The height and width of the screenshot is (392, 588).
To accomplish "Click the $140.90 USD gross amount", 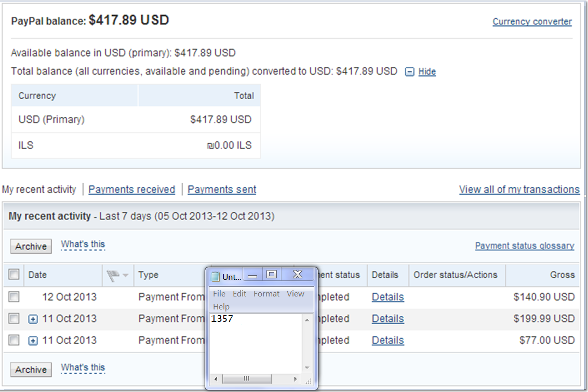I will point(544,297).
